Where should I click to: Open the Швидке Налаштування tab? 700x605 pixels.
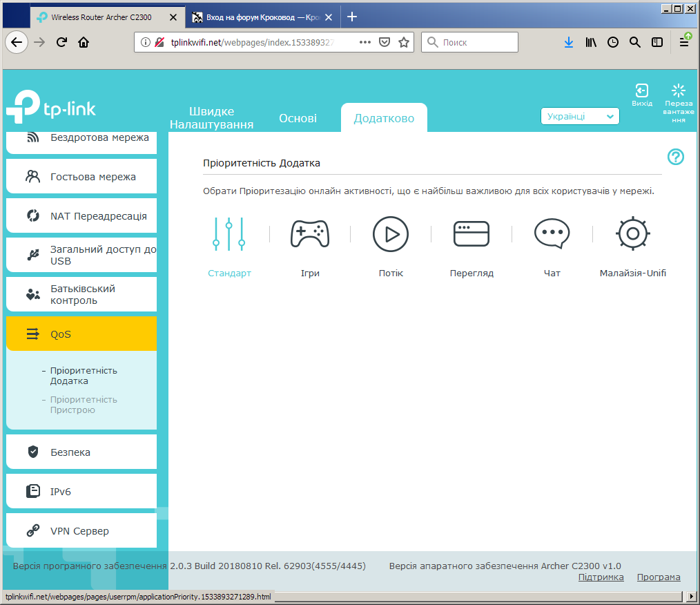[x=212, y=118]
